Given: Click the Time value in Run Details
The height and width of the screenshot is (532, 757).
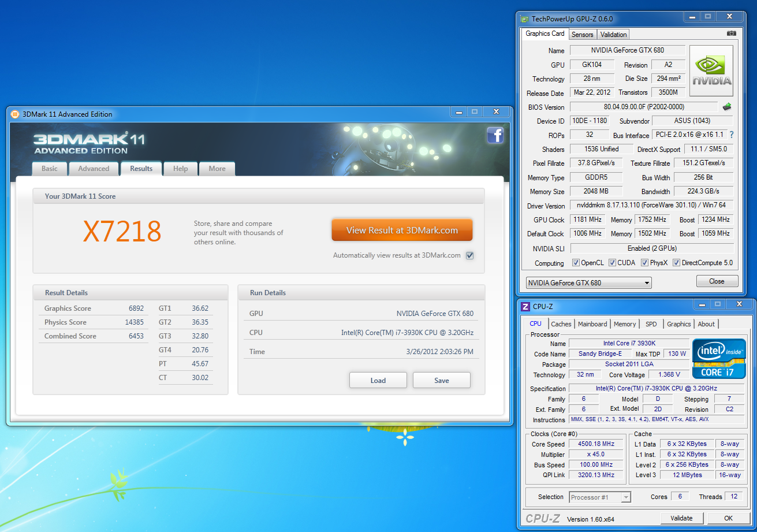Looking at the screenshot, I should [x=440, y=351].
